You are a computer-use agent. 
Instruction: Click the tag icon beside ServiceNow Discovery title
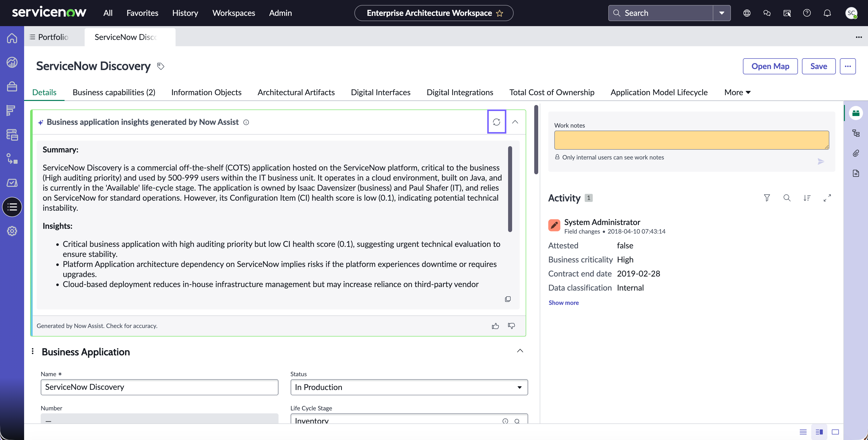tap(161, 66)
